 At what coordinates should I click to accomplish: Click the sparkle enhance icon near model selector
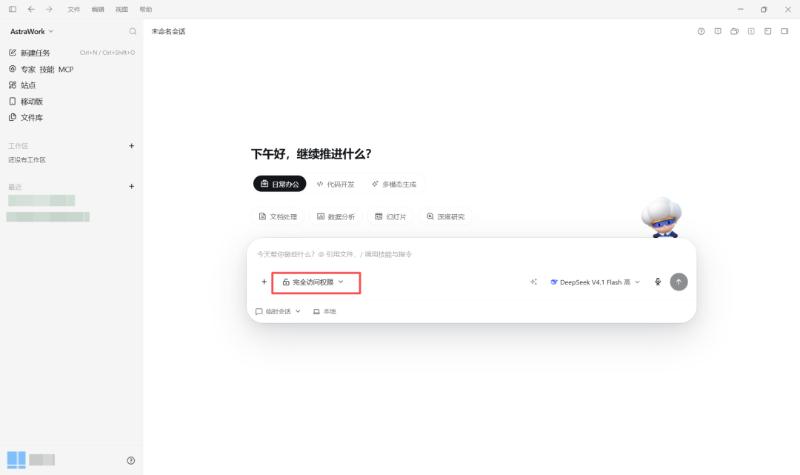click(x=533, y=282)
